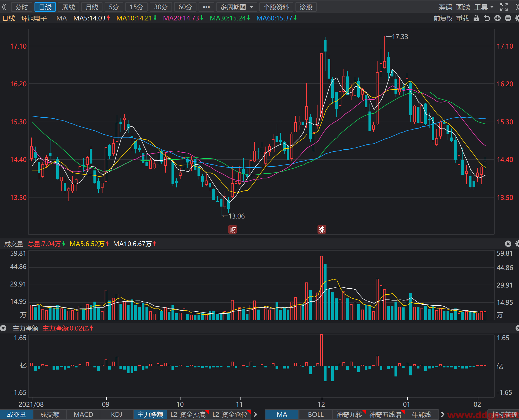This screenshot has width=519, height=420.
Task: Click the 环旭电子 stock name
Action: click(34, 18)
